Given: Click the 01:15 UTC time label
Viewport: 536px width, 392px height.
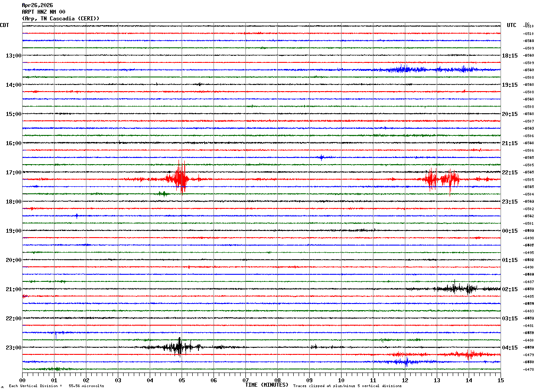Looking at the screenshot, I should [510, 260].
